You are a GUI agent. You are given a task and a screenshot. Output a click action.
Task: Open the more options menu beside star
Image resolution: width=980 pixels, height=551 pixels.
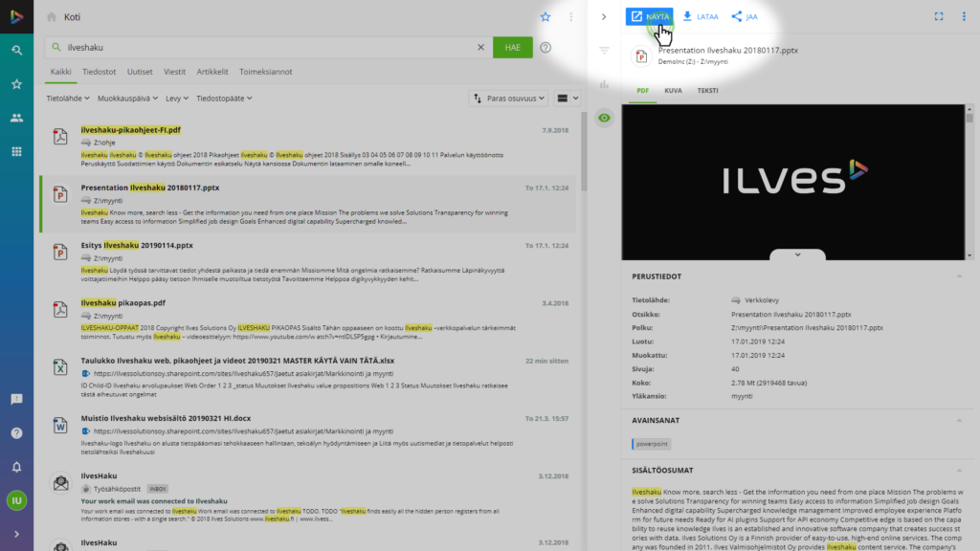[570, 17]
